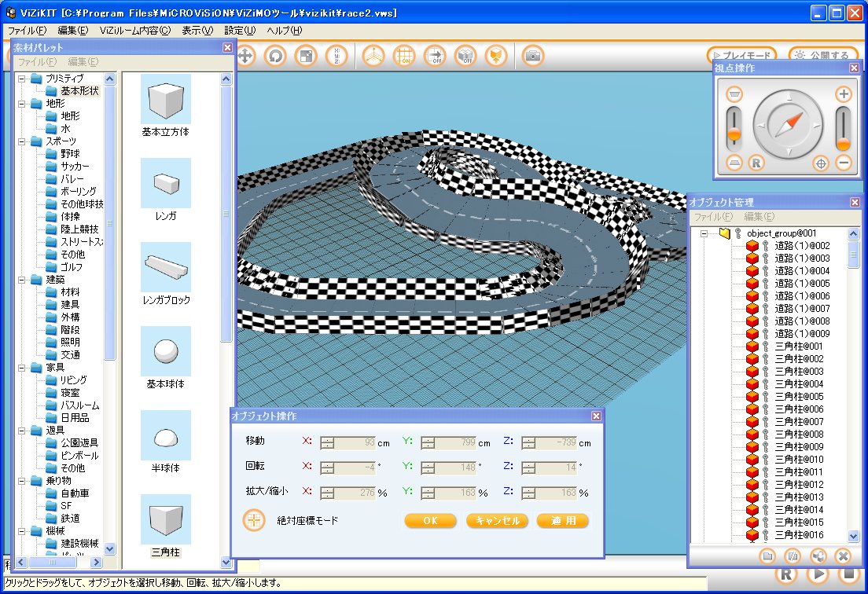Click the delete X icon in object manager

pos(842,555)
